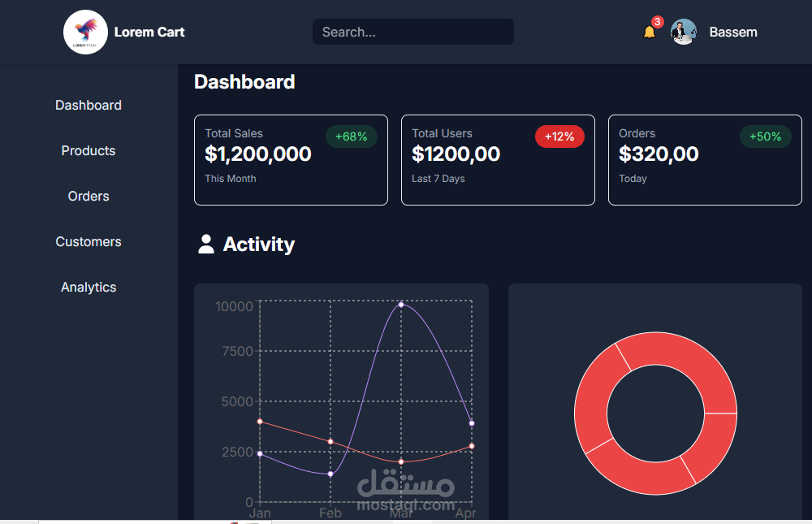Image resolution: width=812 pixels, height=524 pixels.
Task: Click the Bassem username
Action: click(733, 32)
